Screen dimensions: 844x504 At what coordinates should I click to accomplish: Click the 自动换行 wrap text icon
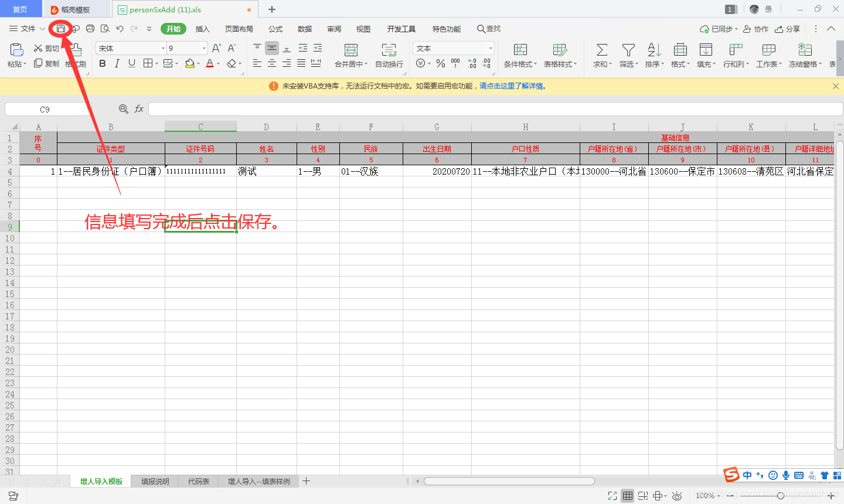tap(389, 50)
